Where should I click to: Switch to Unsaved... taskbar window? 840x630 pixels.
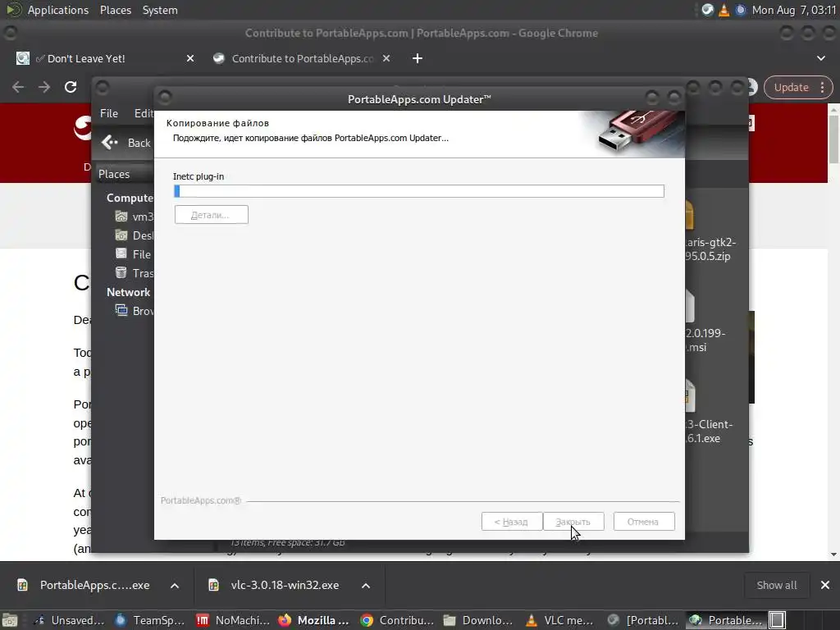click(68, 620)
